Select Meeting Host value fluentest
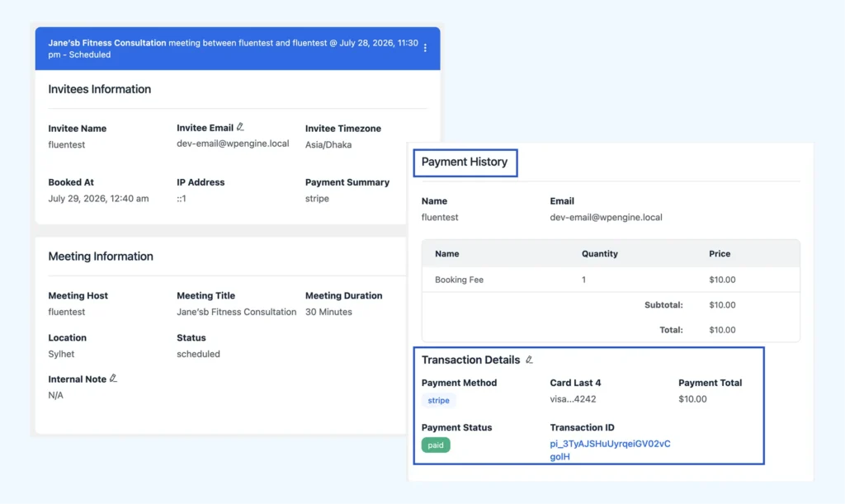This screenshot has height=504, width=845. [x=66, y=312]
